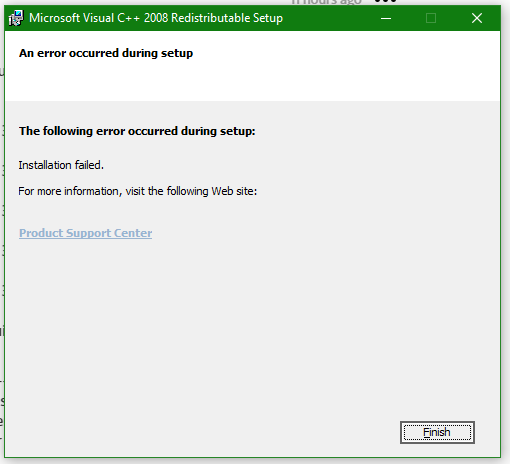This screenshot has height=464, width=510.
Task: Click the setup installer icon in title bar
Action: [x=16, y=18]
